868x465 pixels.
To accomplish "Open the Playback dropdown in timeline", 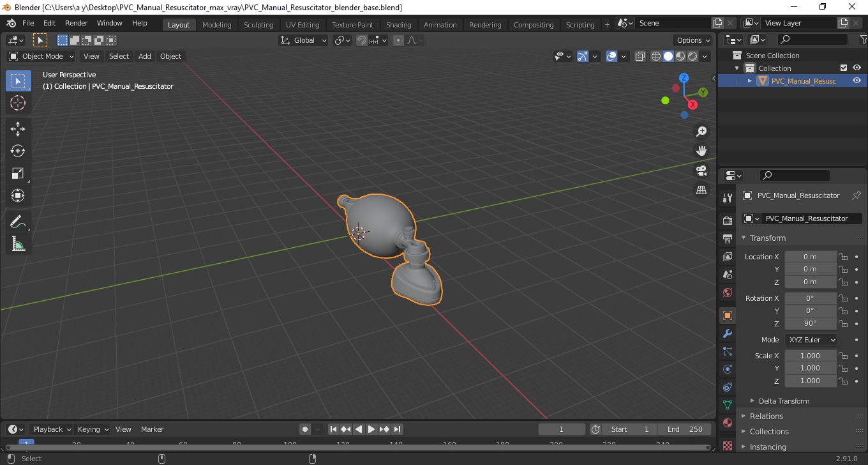I will (51, 429).
